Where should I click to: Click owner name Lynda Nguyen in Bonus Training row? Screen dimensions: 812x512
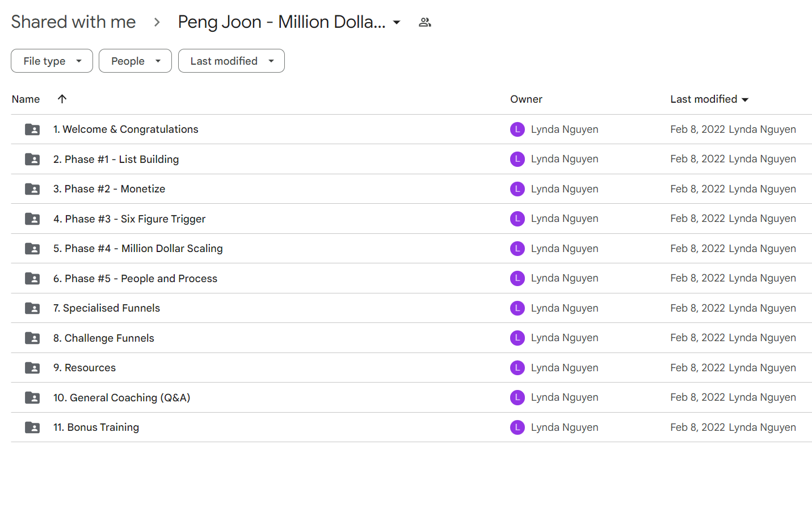click(565, 427)
